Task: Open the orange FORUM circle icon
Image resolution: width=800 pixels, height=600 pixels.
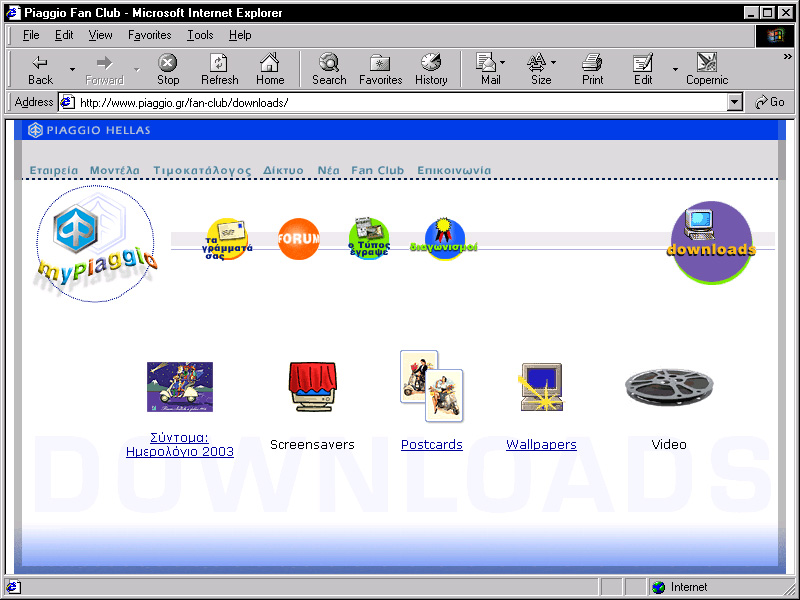Action: tap(299, 239)
